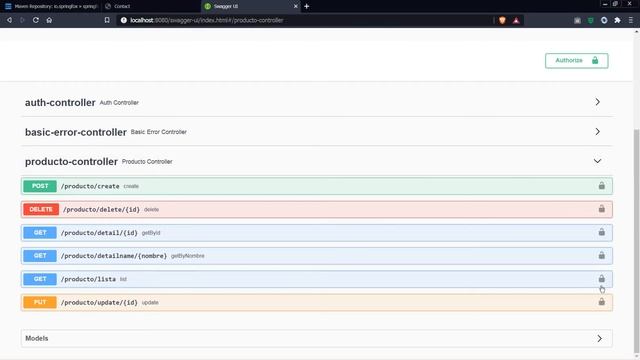Screen dimensions: 640x360
Task: Click the lock icon on /producto/detail/{id} row
Action: (601, 232)
